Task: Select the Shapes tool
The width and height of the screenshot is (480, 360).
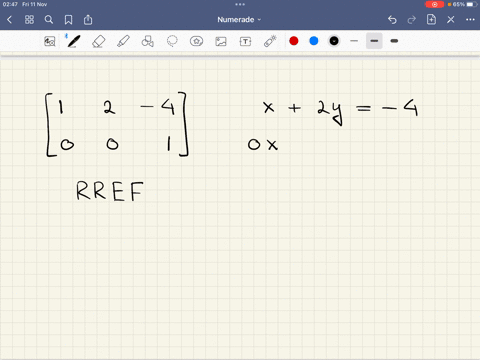Action: point(148,41)
